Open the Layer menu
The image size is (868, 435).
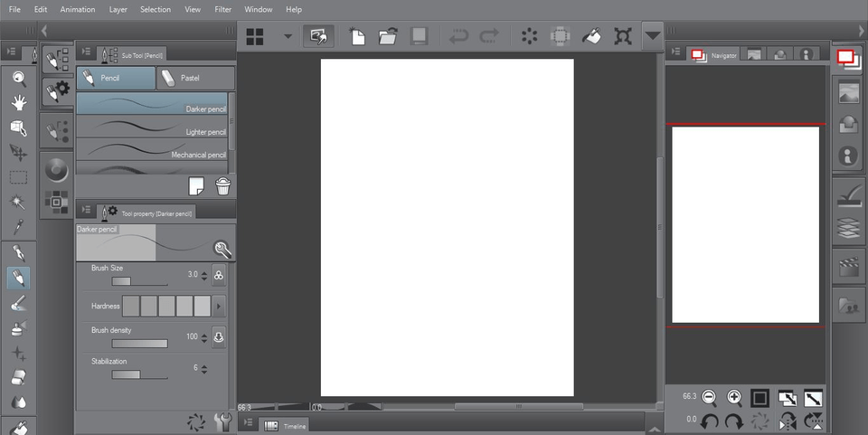tap(118, 9)
